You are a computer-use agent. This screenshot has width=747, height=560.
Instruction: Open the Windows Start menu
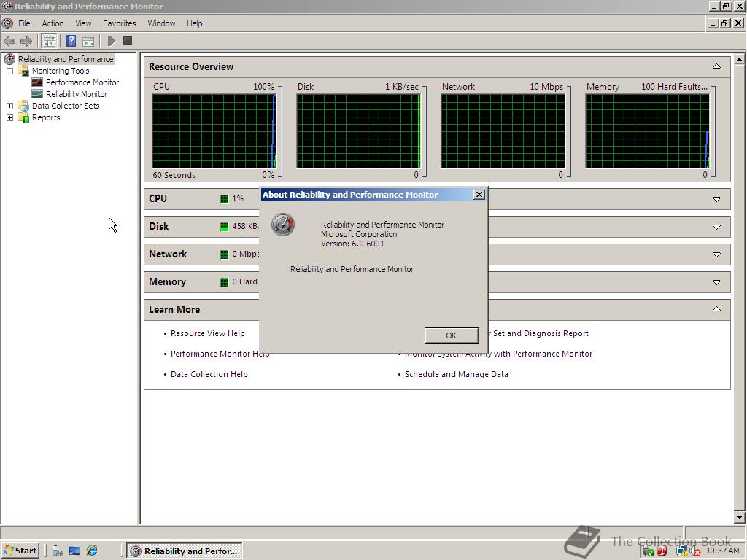coord(20,551)
